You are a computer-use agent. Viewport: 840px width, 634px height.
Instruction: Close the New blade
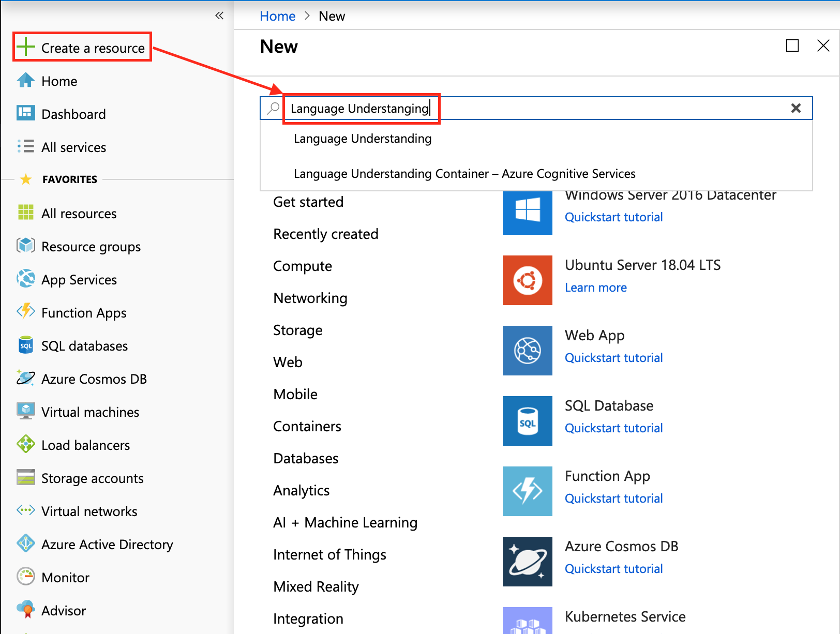tap(823, 46)
